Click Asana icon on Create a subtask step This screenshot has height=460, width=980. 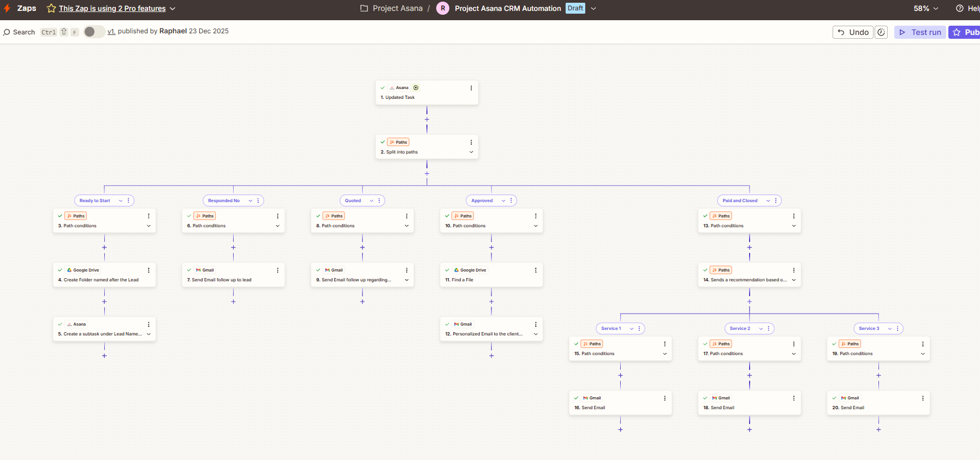[69, 324]
